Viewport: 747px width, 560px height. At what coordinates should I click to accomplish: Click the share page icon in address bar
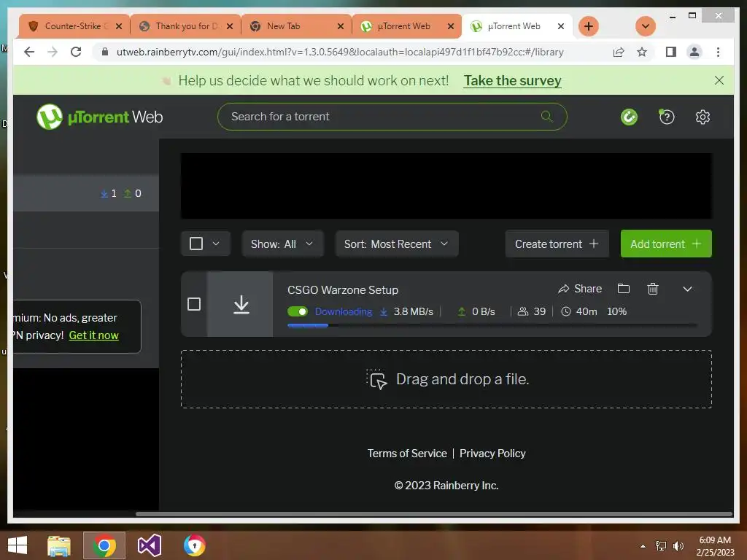pos(619,52)
